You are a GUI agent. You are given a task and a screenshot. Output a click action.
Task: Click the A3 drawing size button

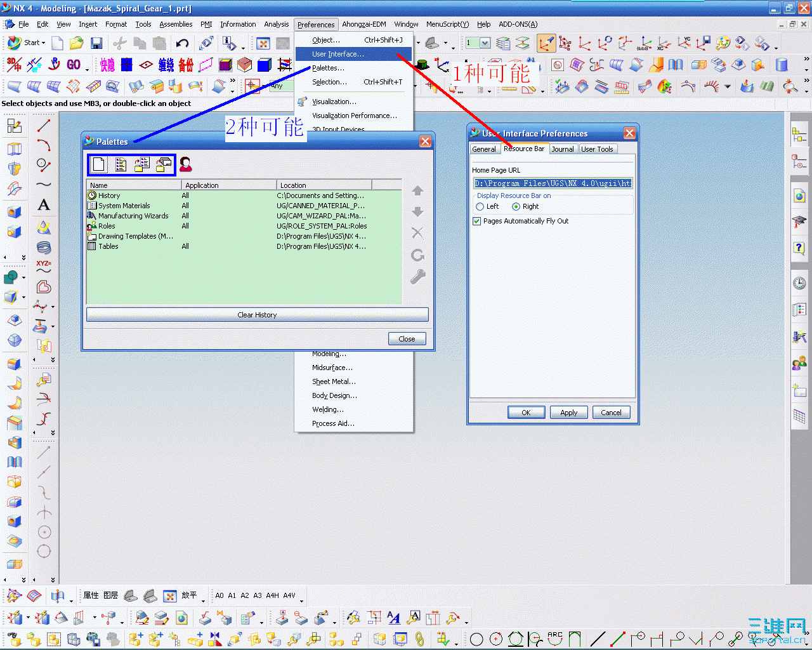coord(257,596)
